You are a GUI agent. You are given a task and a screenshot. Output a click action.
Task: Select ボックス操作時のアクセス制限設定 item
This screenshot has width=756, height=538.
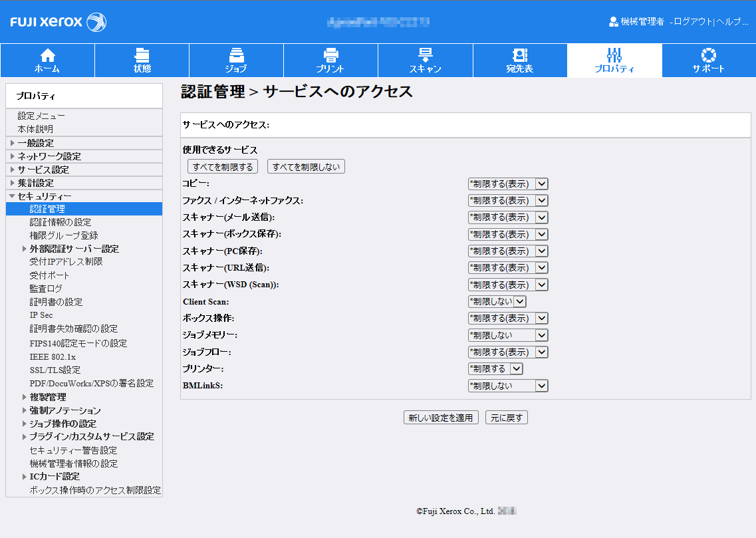pyautogui.click(x=96, y=490)
